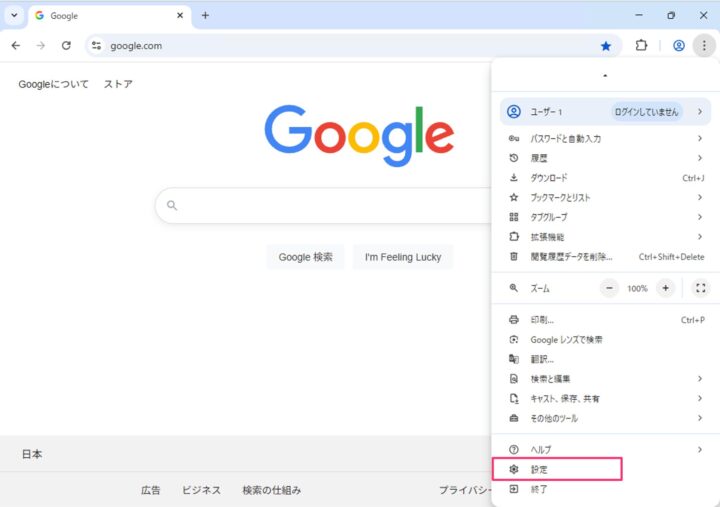The width and height of the screenshot is (720, 507).
Task: Increase zoom with the plus button
Action: pyautogui.click(x=665, y=288)
